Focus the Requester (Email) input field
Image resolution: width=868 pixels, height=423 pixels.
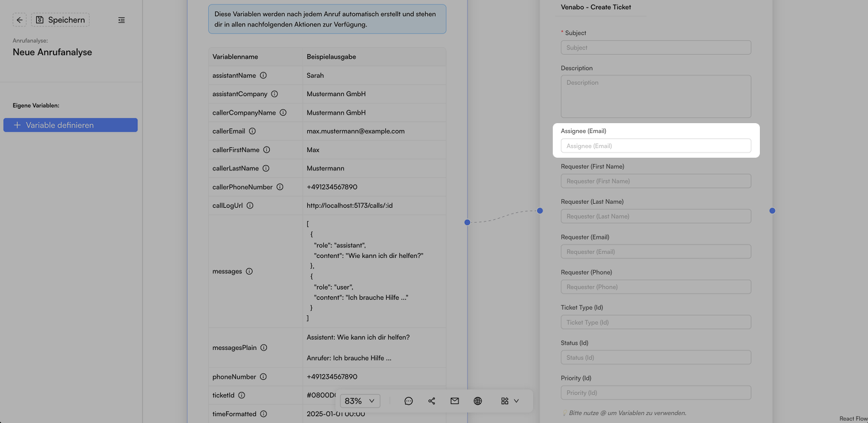pyautogui.click(x=656, y=251)
